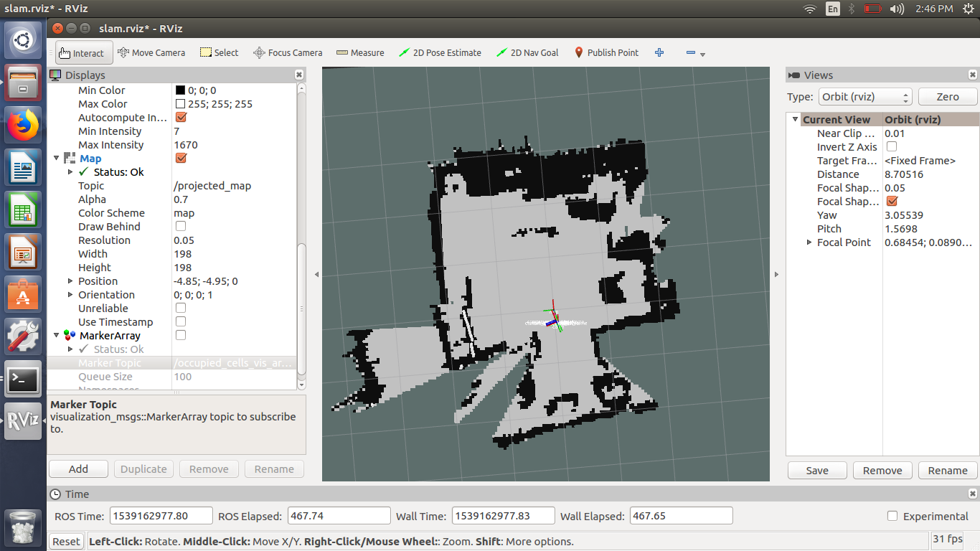This screenshot has width=980, height=551.
Task: Click the Wi-Fi network indicator
Action: point(810,9)
